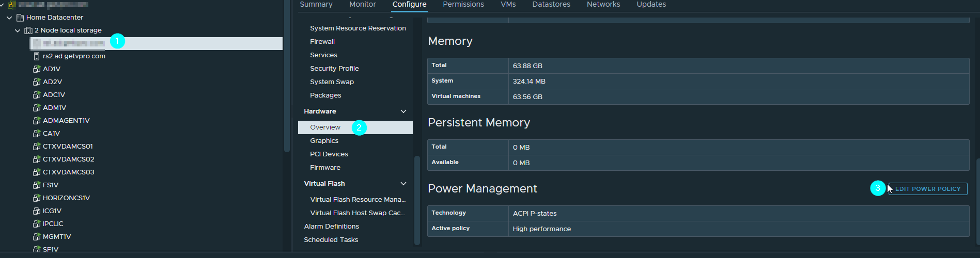
Task: Click the cluster icon for 2 Node local storage
Action: point(28,30)
